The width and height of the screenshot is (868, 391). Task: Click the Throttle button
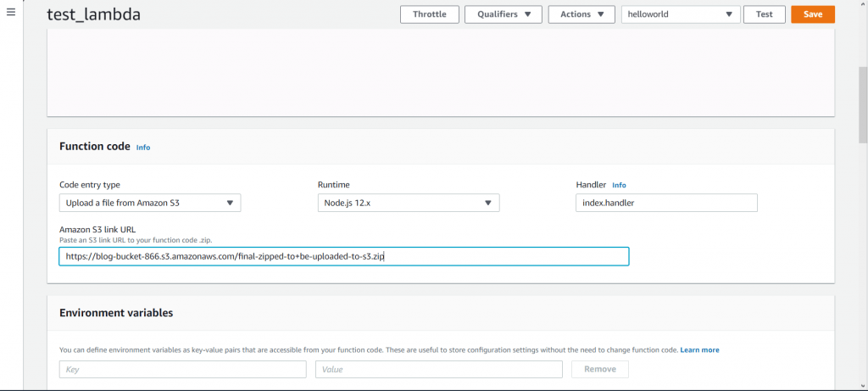[429, 14]
